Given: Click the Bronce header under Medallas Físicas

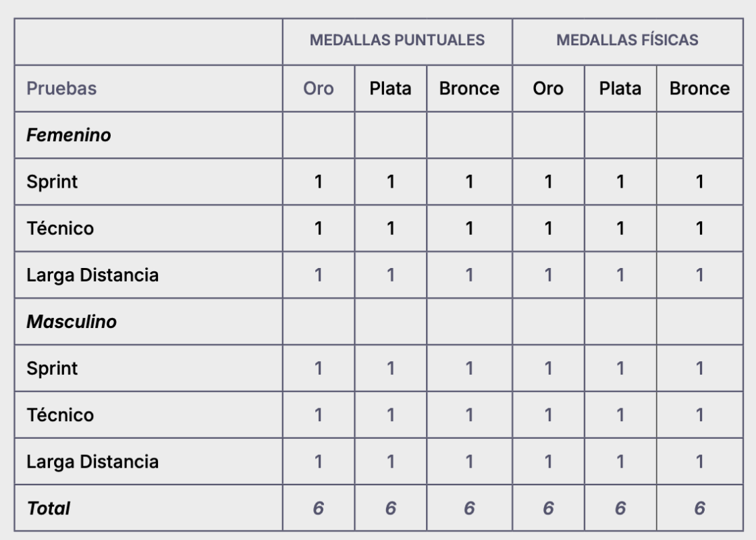Looking at the screenshot, I should (x=699, y=88).
